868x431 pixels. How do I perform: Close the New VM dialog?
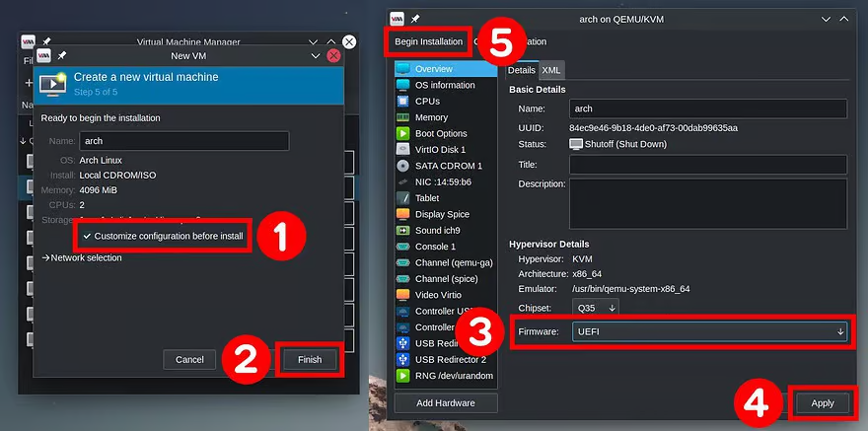[x=333, y=56]
